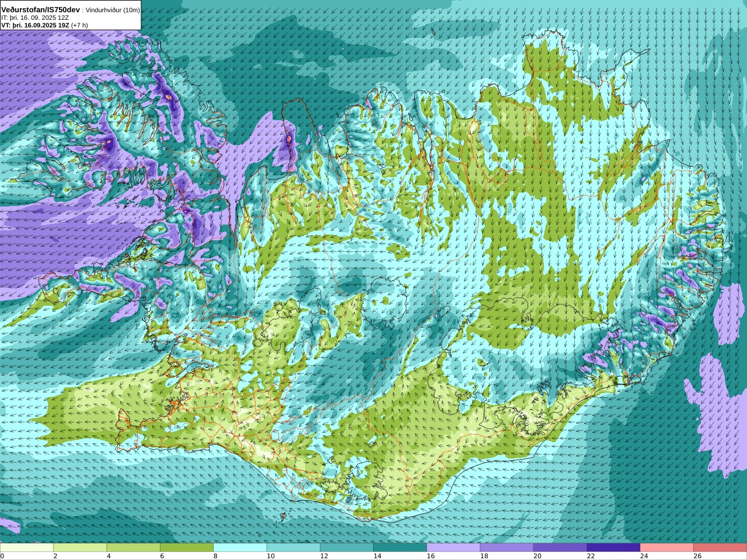The image size is (747, 560).
Task: Choose the dark indigo 22–24 legend swatch
Action: tap(613, 548)
